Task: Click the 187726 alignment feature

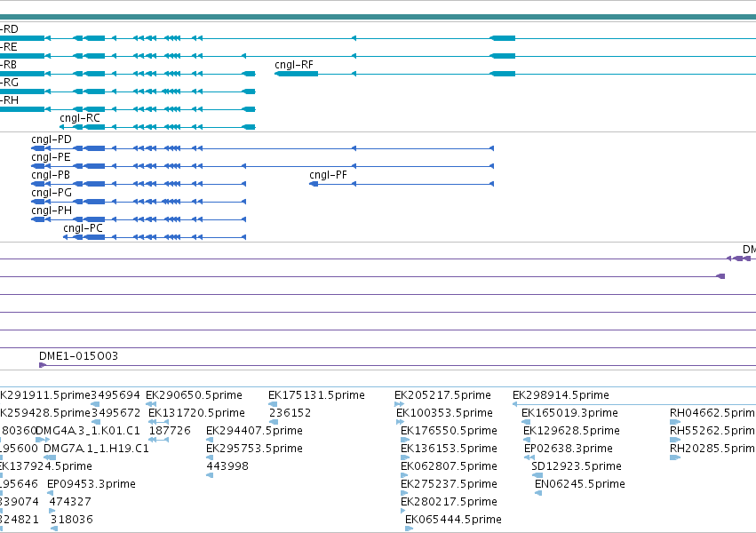Action: pyautogui.click(x=159, y=440)
